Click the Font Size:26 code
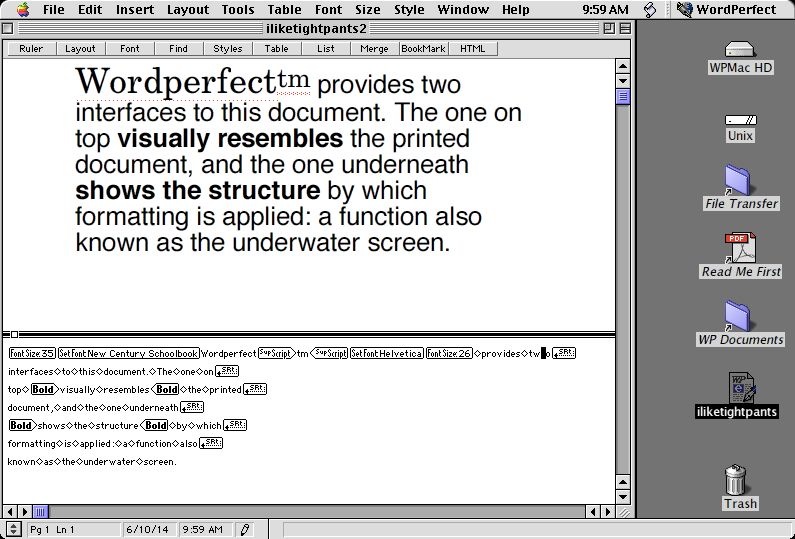 click(449, 353)
